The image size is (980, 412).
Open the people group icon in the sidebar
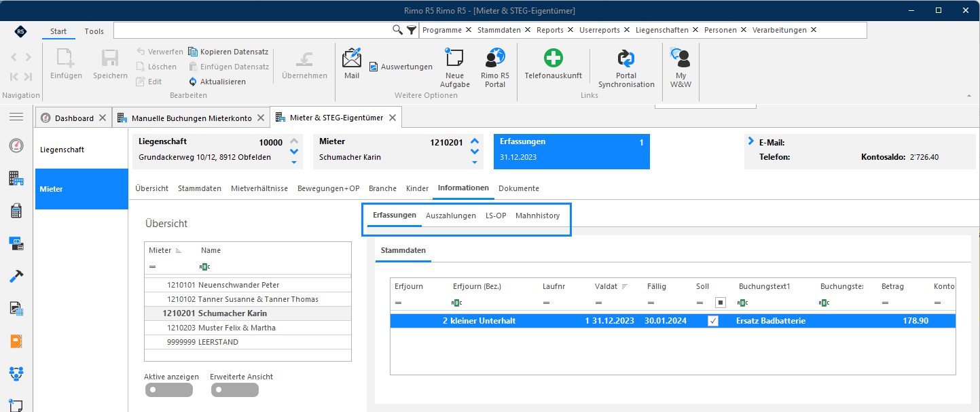tap(16, 373)
